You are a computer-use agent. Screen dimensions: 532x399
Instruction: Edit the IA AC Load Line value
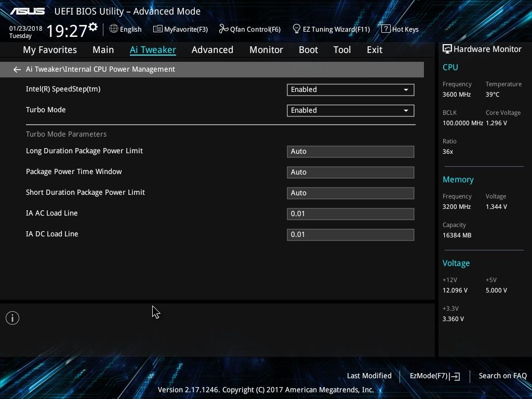click(351, 214)
